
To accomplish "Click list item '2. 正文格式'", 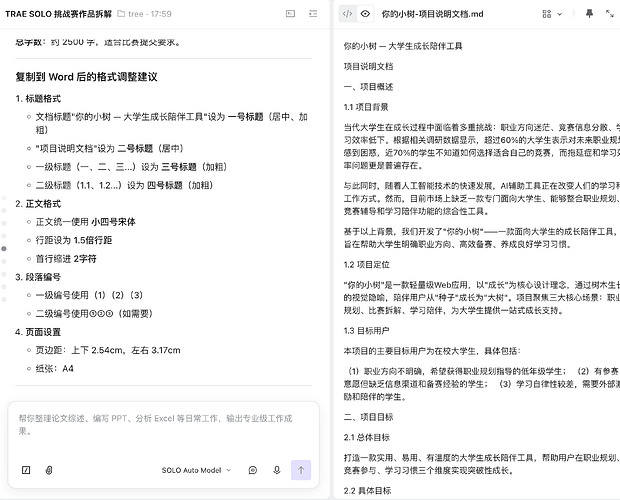I will [x=38, y=204].
